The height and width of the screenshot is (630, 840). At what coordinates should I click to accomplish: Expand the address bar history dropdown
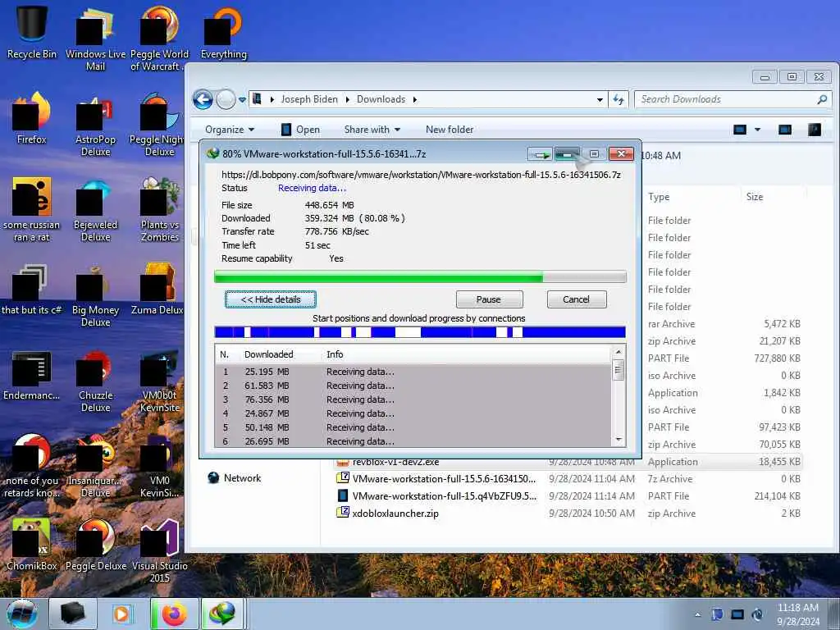point(600,99)
